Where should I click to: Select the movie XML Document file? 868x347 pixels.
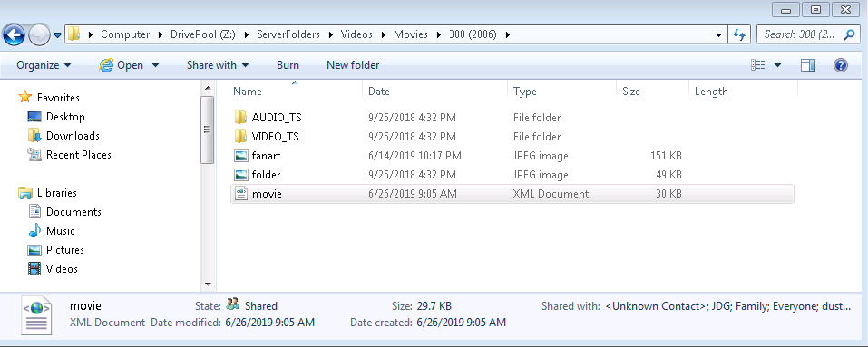coord(512,194)
